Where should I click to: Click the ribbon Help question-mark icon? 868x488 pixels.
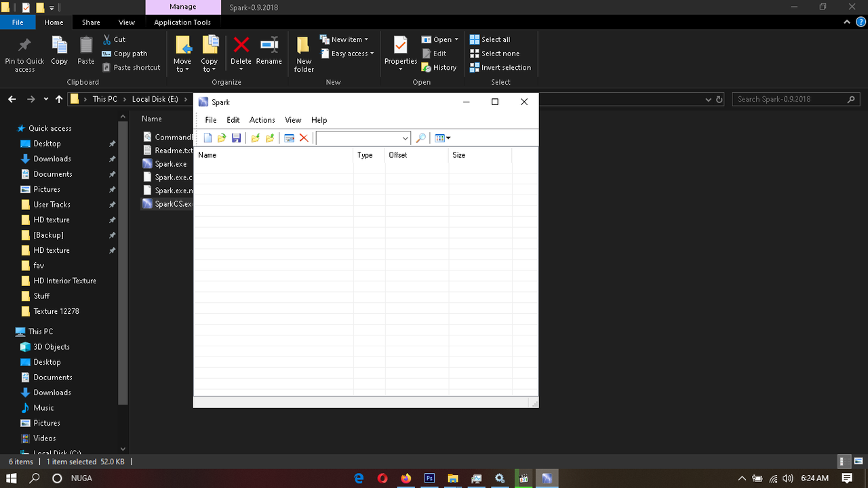[861, 22]
